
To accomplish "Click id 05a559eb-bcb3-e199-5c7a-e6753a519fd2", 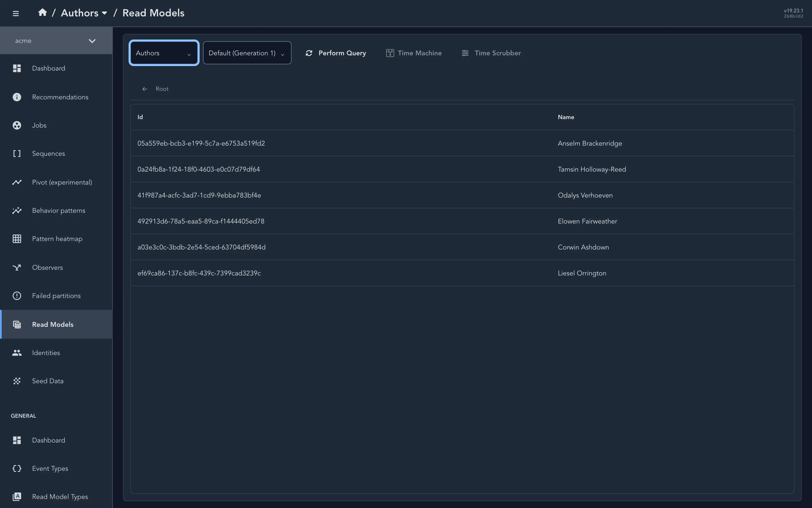I will pos(201,143).
